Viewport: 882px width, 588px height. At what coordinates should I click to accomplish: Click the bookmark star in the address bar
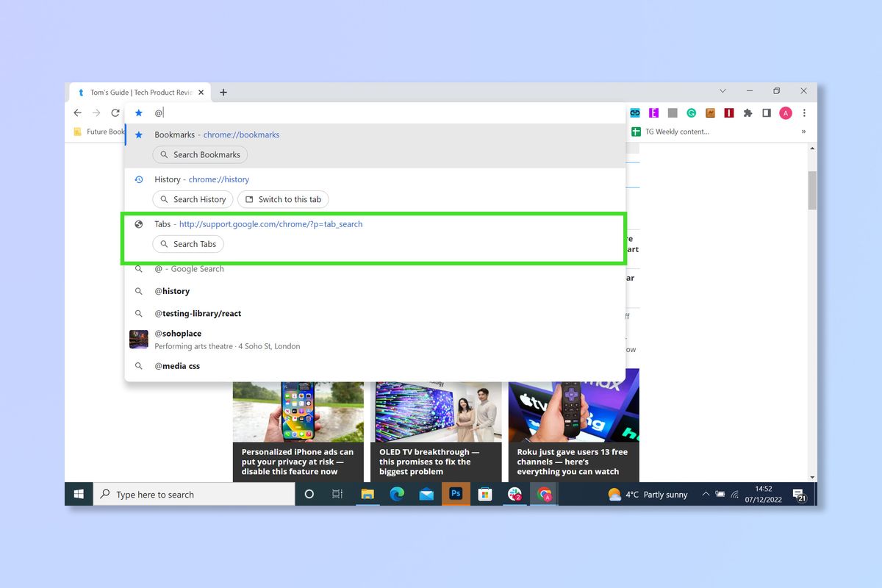pos(139,112)
